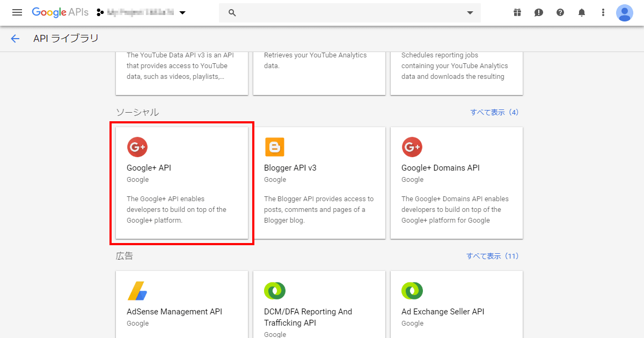Expand the search box dropdown arrow
644x338 pixels.
click(x=470, y=13)
